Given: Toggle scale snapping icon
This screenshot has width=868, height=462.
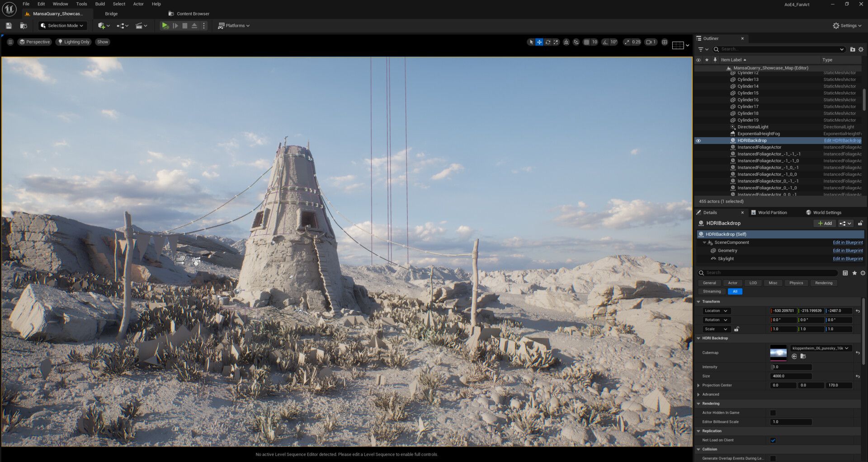Looking at the screenshot, I should tap(627, 42).
